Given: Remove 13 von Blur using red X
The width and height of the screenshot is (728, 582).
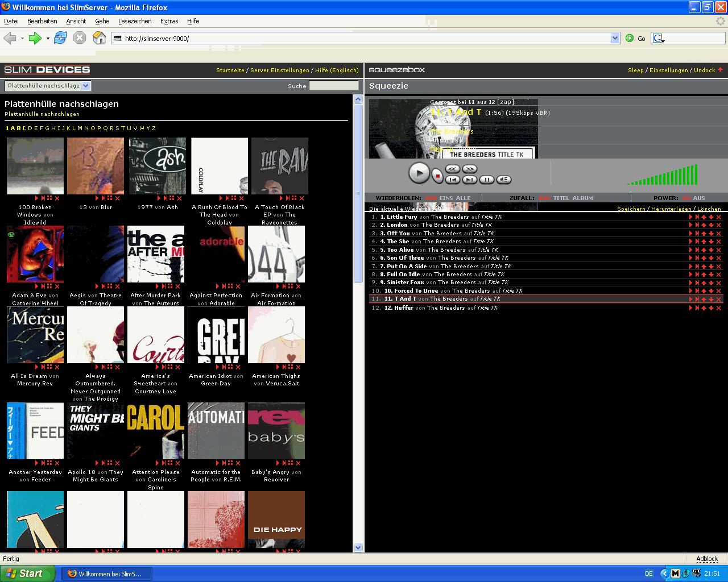Looking at the screenshot, I should [118, 198].
